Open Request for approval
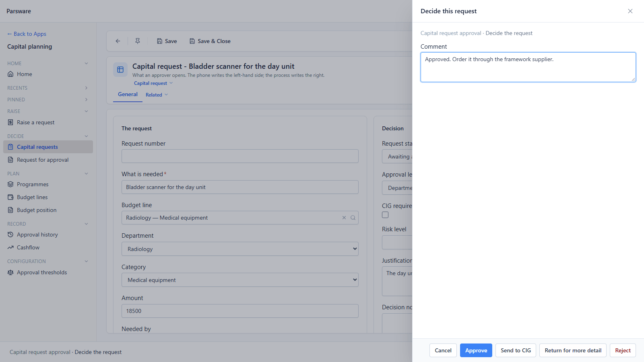The image size is (644, 362). 48,160
